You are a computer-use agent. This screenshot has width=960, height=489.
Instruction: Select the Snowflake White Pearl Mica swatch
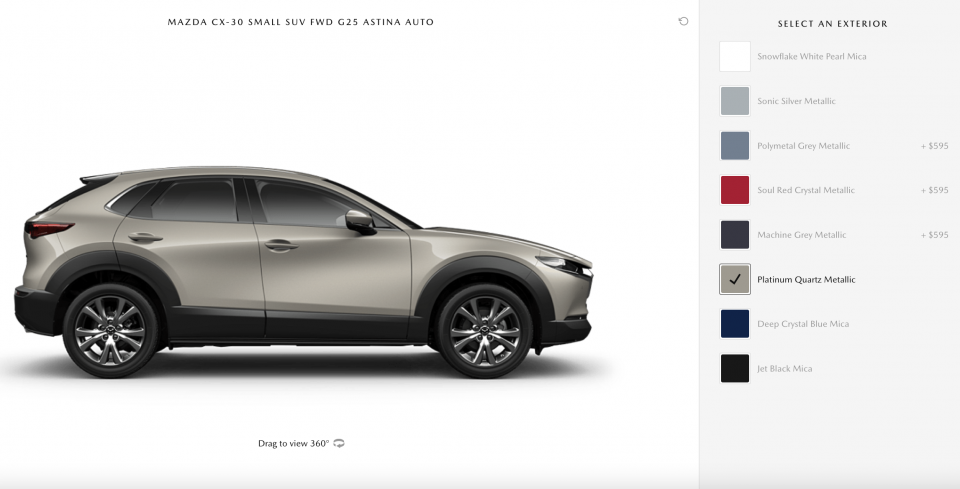click(735, 56)
